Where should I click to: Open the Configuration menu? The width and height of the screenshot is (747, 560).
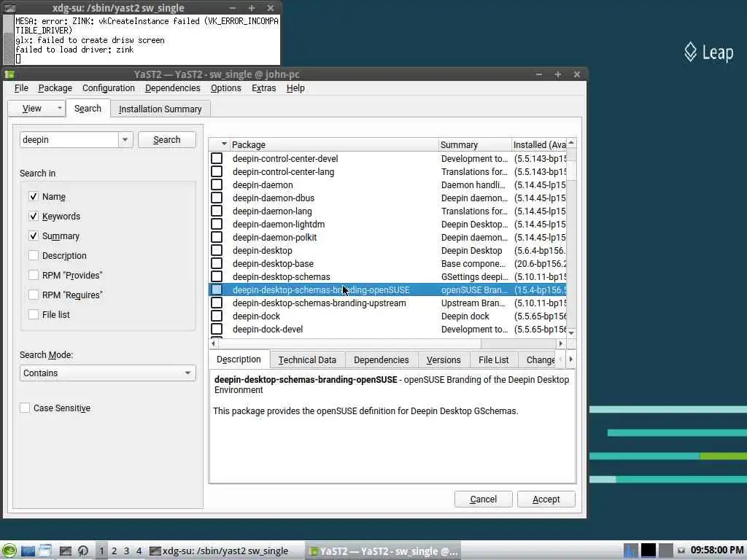pos(109,88)
